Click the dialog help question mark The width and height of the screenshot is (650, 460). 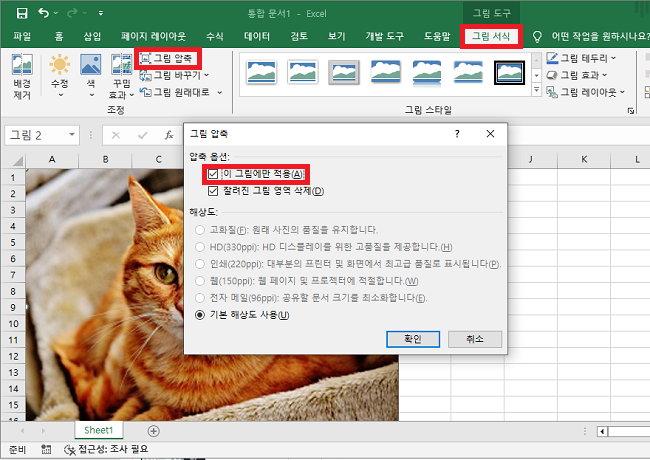[457, 134]
